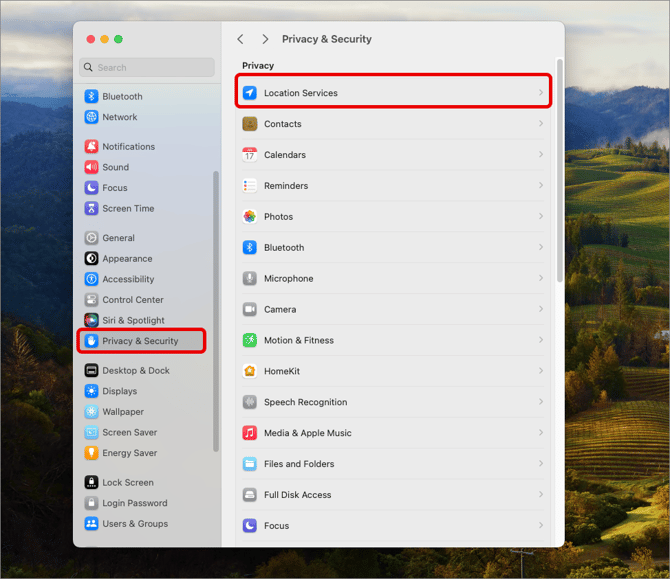Click the Privacy list vertical scrollbar
Screen dimensions: 670x579
[560, 171]
